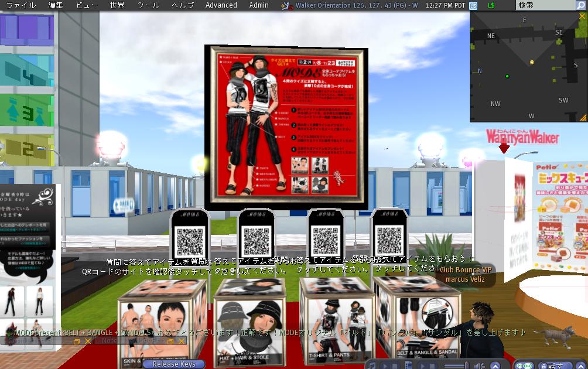Restore the Communicate minimized window
Image resolution: width=588 pixels, height=369 pixels.
click(x=77, y=341)
